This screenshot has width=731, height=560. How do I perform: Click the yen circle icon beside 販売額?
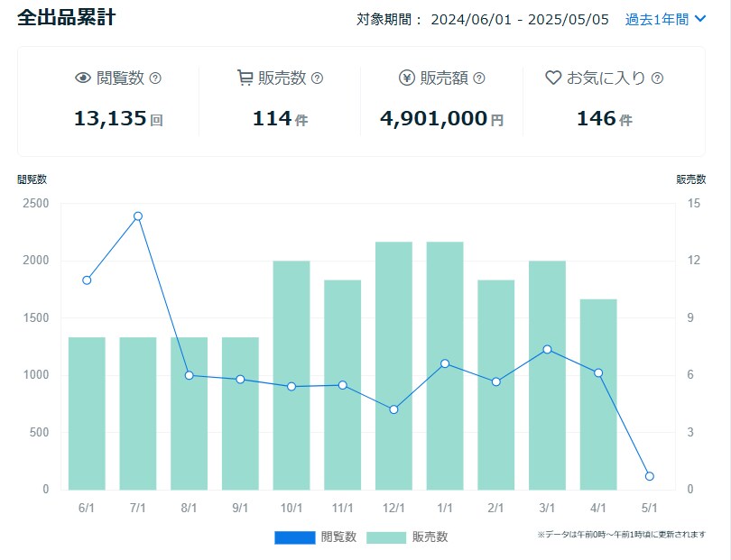(406, 78)
